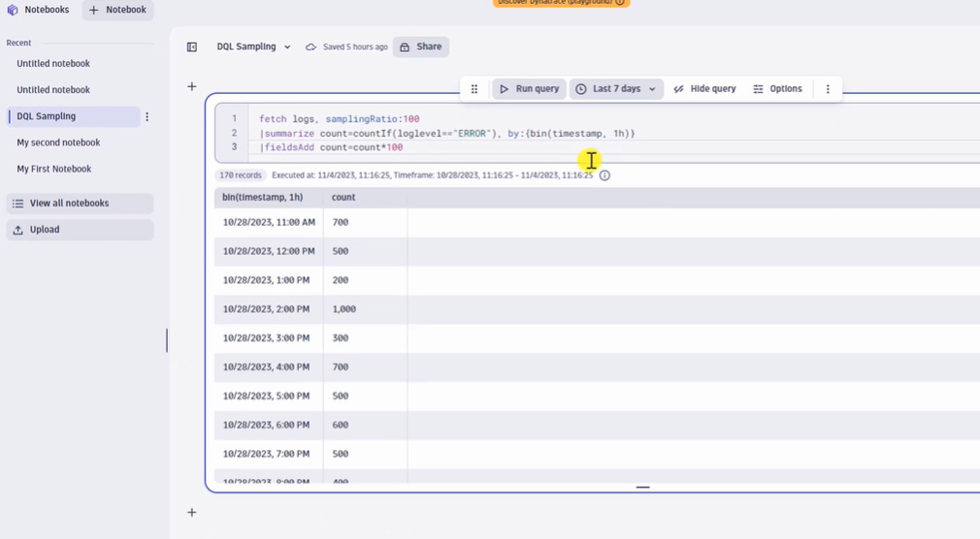Click the count value 600
The image size is (980, 539).
coord(340,425)
